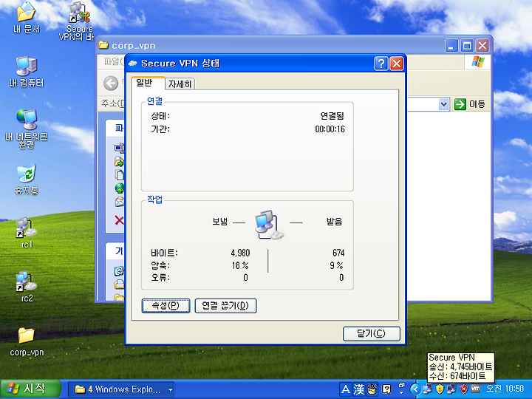Click the sent compression value 18 %

[x=240, y=265]
